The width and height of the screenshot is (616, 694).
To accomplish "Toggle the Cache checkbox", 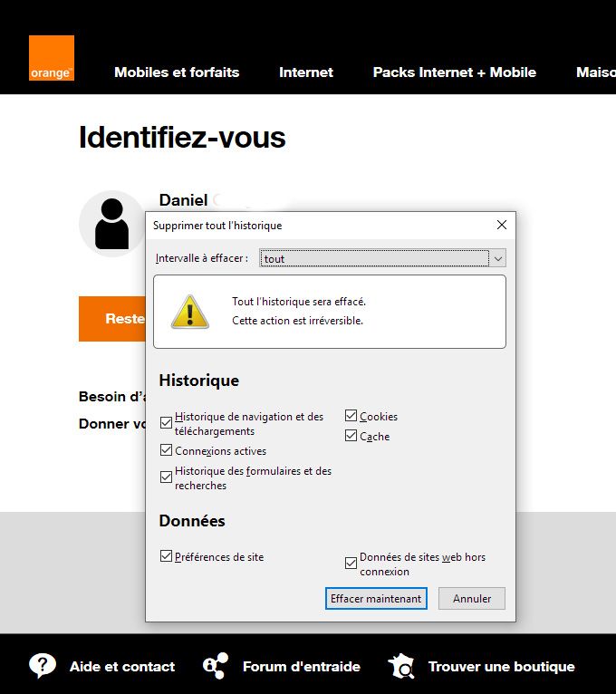I will tap(351, 437).
